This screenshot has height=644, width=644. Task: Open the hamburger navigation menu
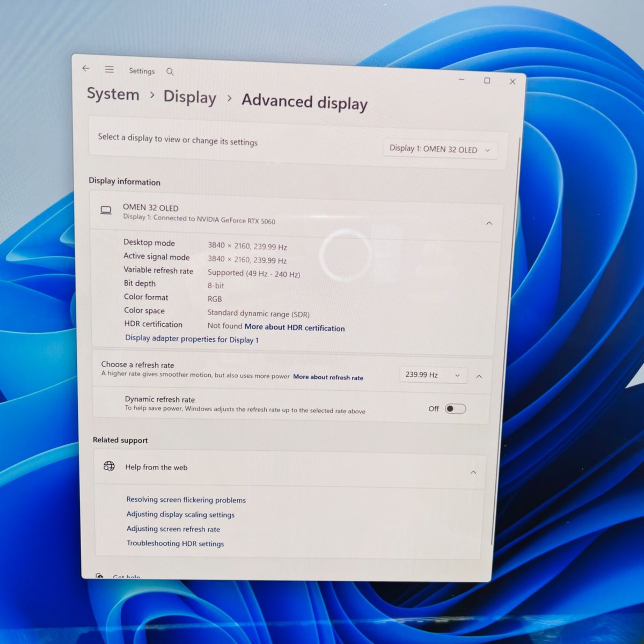pos(109,70)
